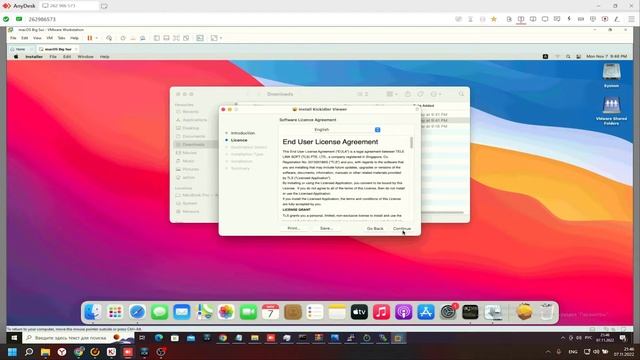Image resolution: width=640 pixels, height=360 pixels.
Task: Open Notes in the Dock
Action: 337,312
